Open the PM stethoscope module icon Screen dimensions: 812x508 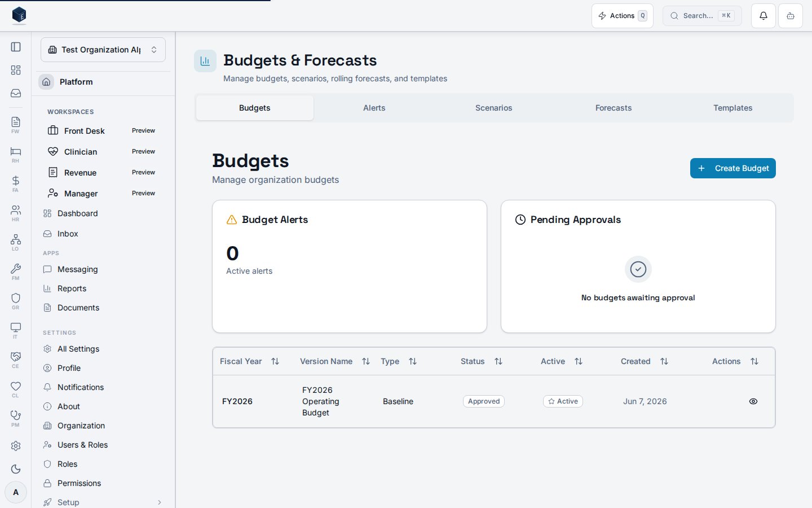coord(16,418)
